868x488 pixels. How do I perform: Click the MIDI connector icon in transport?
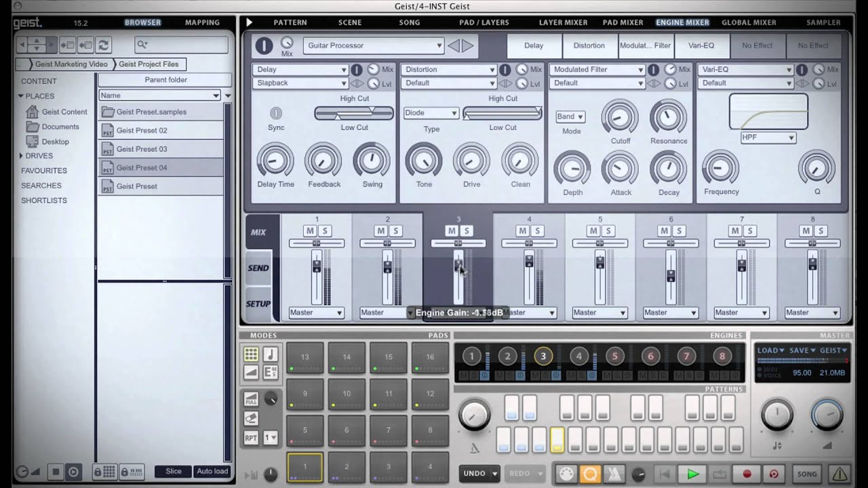(x=567, y=474)
